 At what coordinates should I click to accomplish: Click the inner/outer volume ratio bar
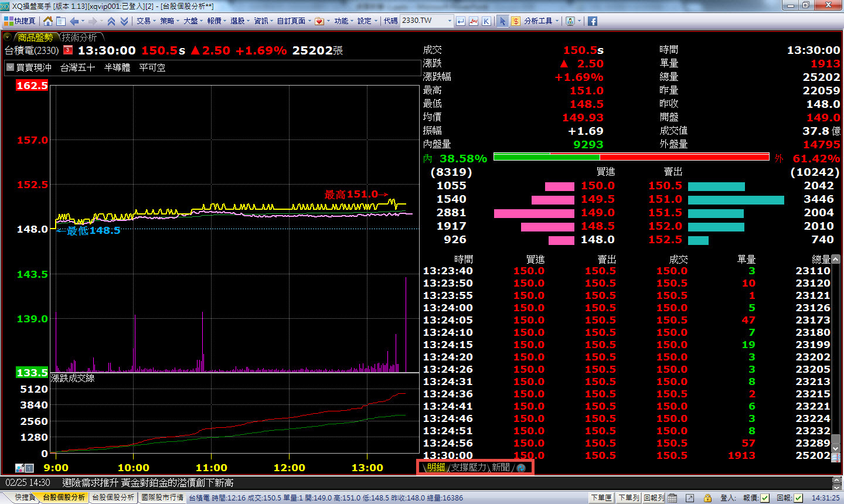point(631,157)
